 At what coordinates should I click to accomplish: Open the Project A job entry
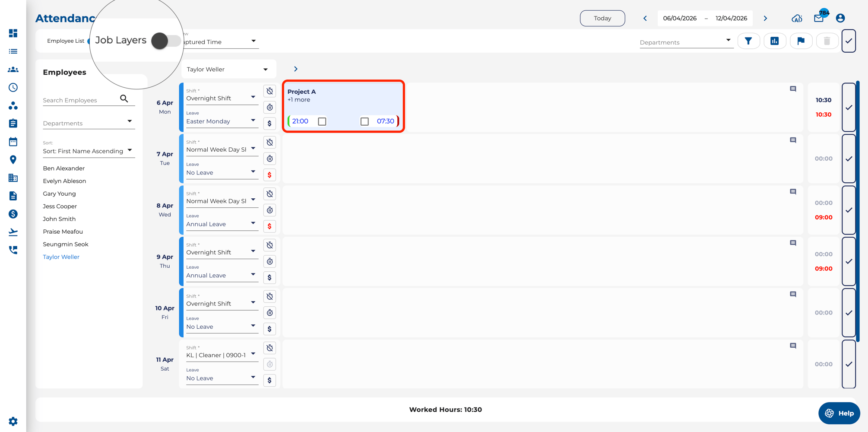(x=343, y=106)
